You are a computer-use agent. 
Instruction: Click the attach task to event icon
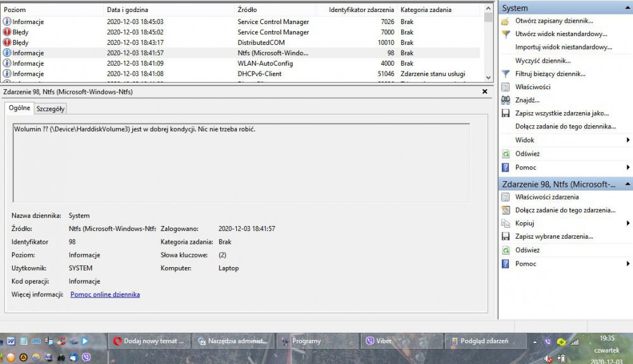pos(505,210)
